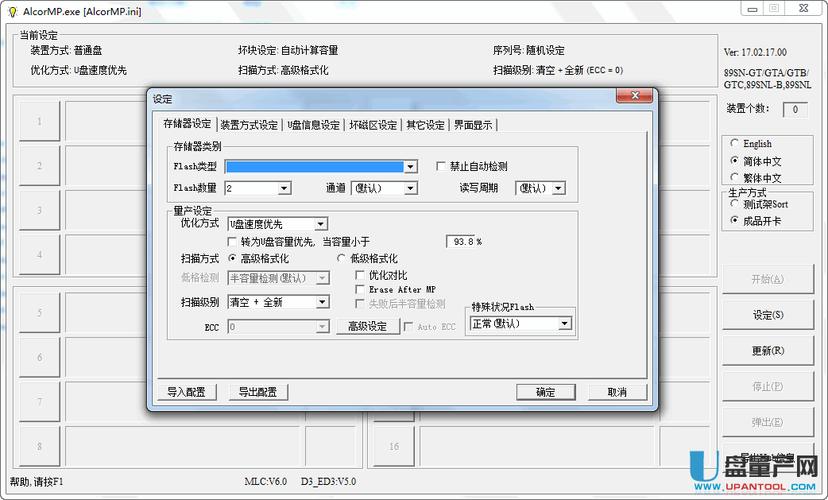Screen dimensions: 828x500
Task: Open the 其它设定 tab
Action: coord(425,125)
